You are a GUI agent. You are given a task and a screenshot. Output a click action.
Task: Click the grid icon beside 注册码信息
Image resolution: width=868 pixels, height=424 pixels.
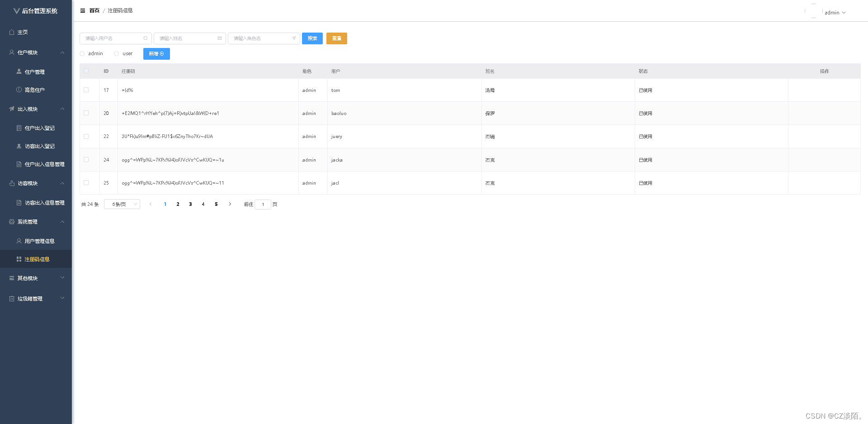click(19, 259)
